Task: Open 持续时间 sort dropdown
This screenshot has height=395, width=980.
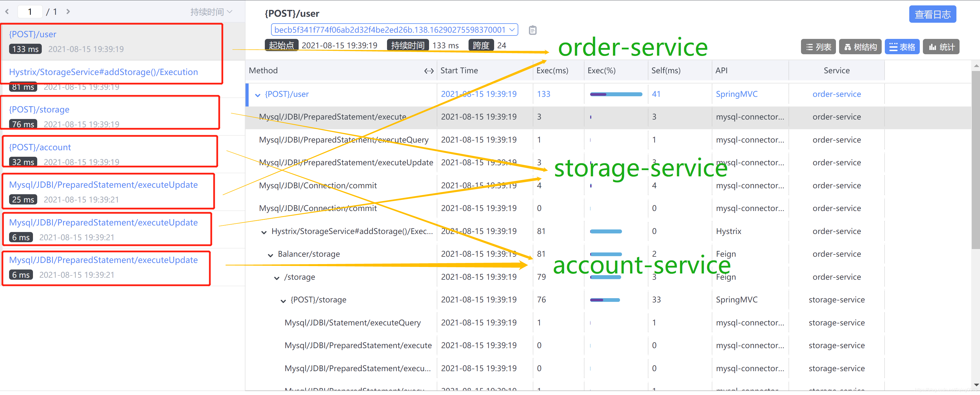Action: click(211, 12)
